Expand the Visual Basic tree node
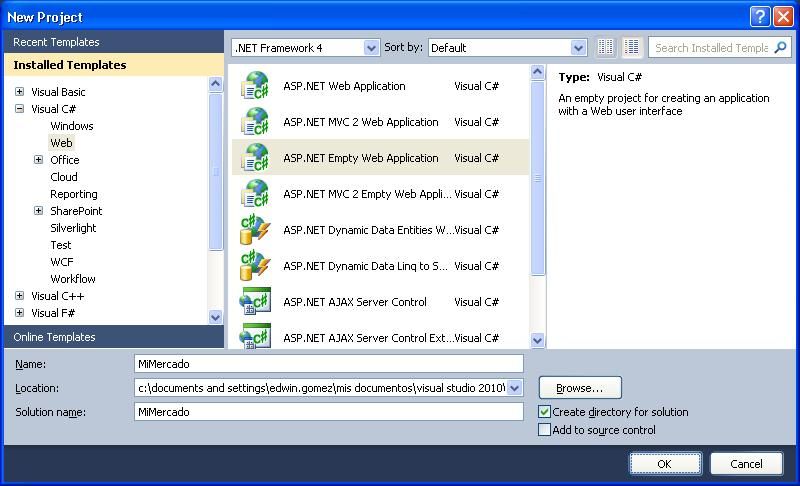Viewport: 800px width, 486px height. (x=19, y=92)
